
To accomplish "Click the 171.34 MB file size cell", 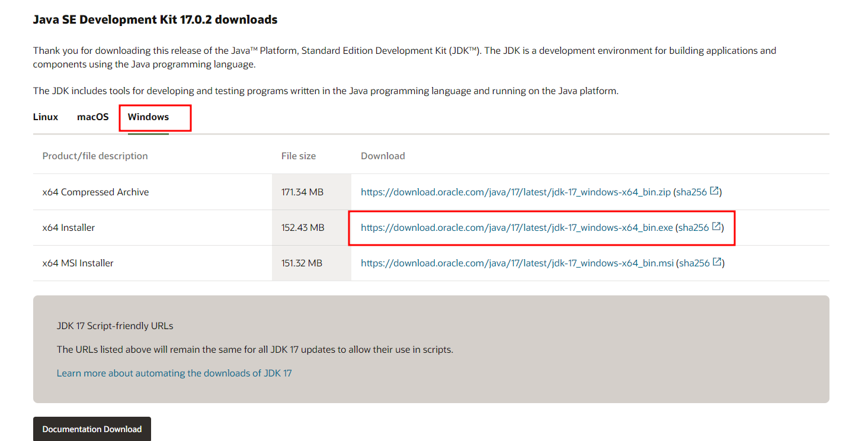I will coord(312,192).
